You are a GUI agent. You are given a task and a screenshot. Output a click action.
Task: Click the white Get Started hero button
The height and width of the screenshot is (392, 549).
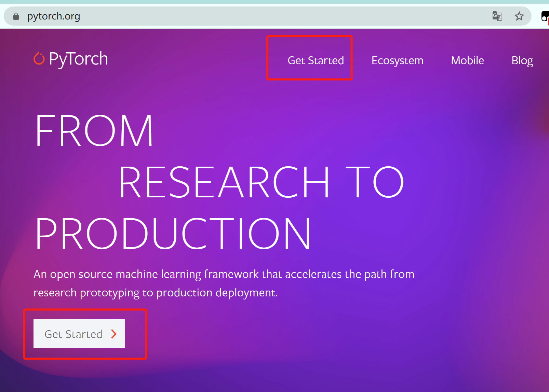[79, 334]
